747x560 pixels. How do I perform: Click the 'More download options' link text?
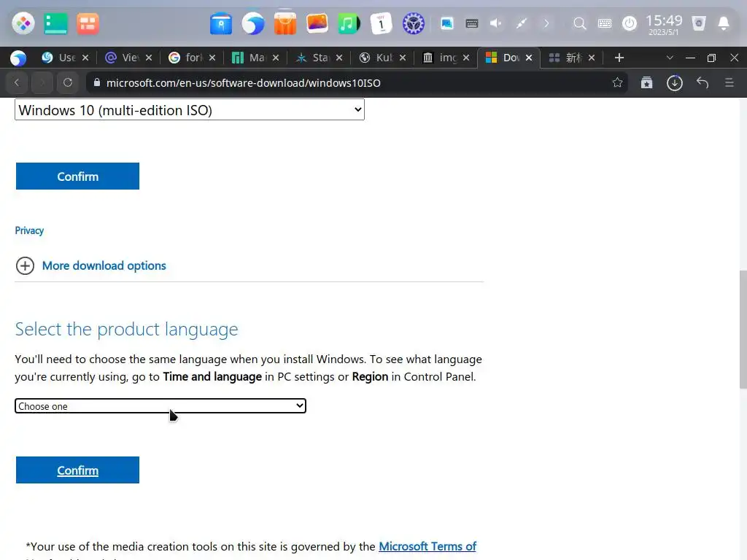click(x=104, y=265)
